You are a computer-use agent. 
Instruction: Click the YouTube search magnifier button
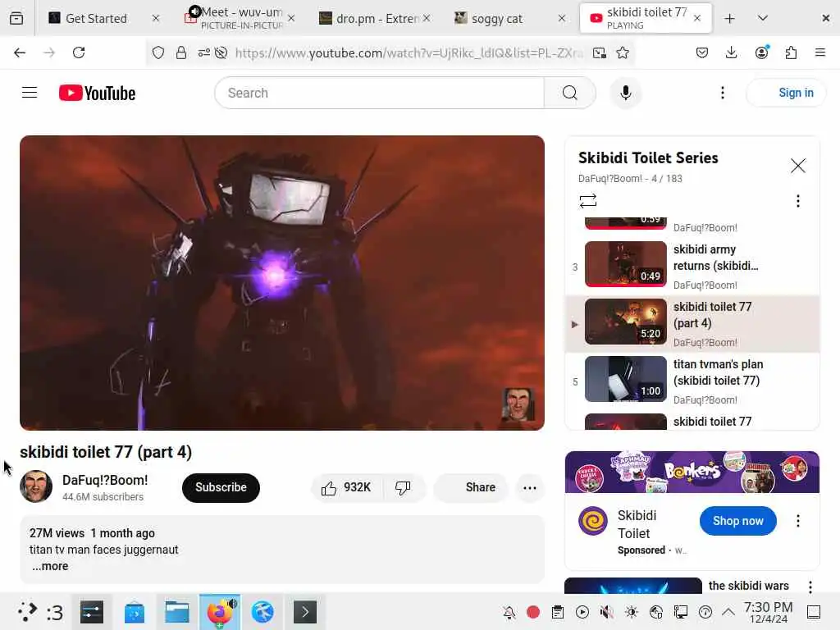(570, 93)
